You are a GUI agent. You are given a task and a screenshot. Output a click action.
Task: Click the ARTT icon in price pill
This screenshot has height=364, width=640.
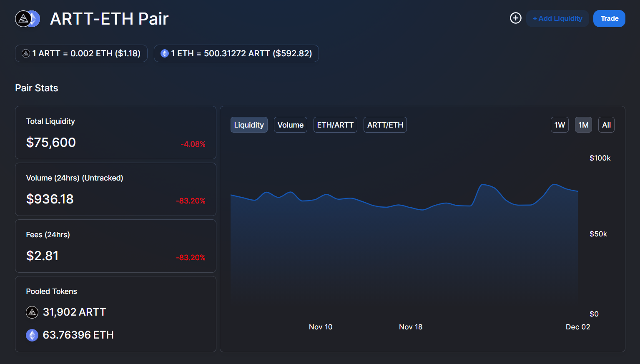point(26,53)
